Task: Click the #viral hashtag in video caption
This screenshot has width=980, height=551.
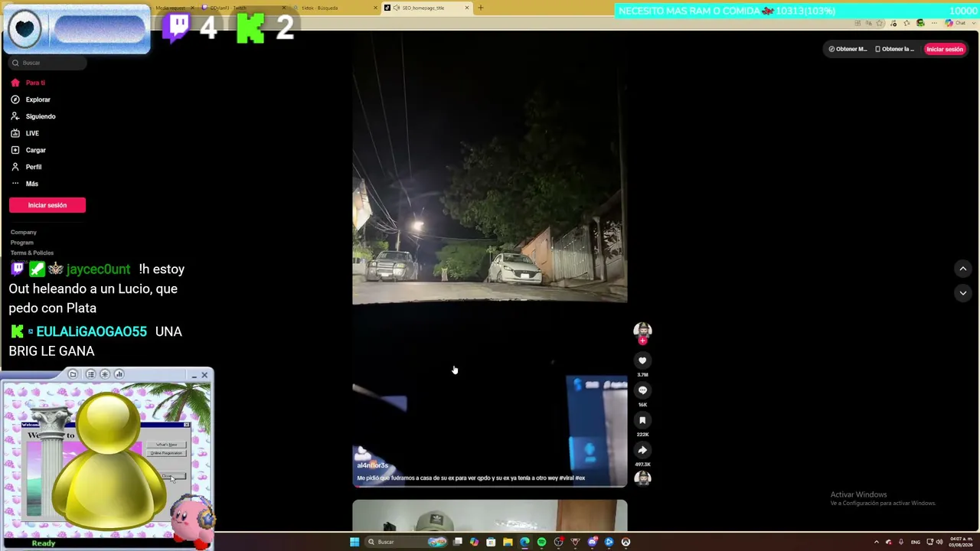Action: [x=567, y=478]
